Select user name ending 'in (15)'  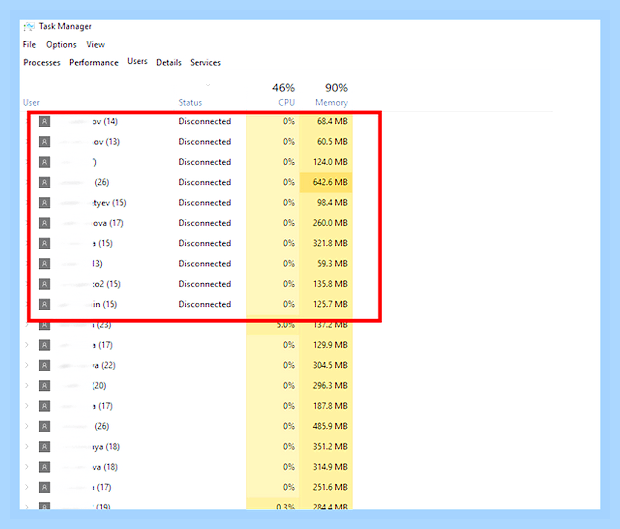[x=105, y=304]
